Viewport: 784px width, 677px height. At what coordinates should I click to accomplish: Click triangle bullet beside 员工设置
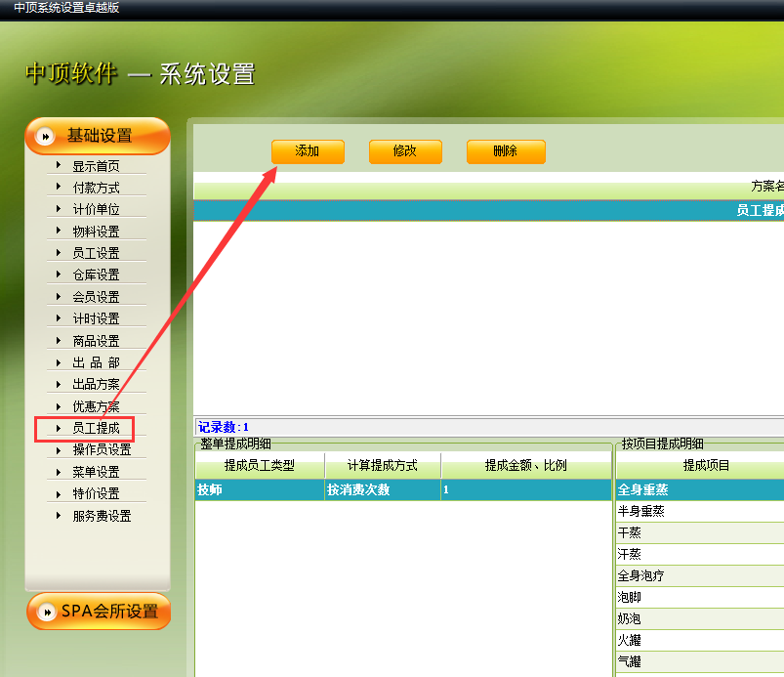click(x=59, y=252)
